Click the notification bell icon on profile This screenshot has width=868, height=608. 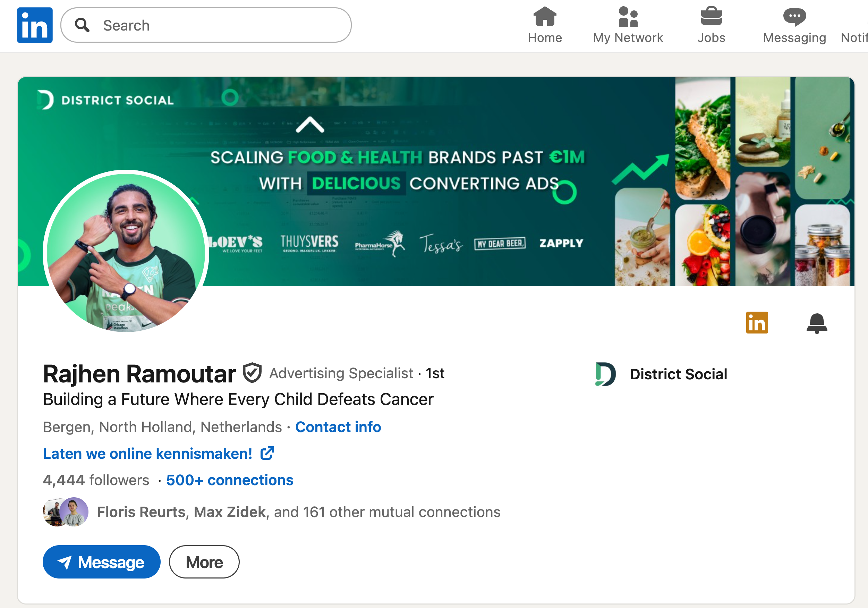click(x=817, y=323)
